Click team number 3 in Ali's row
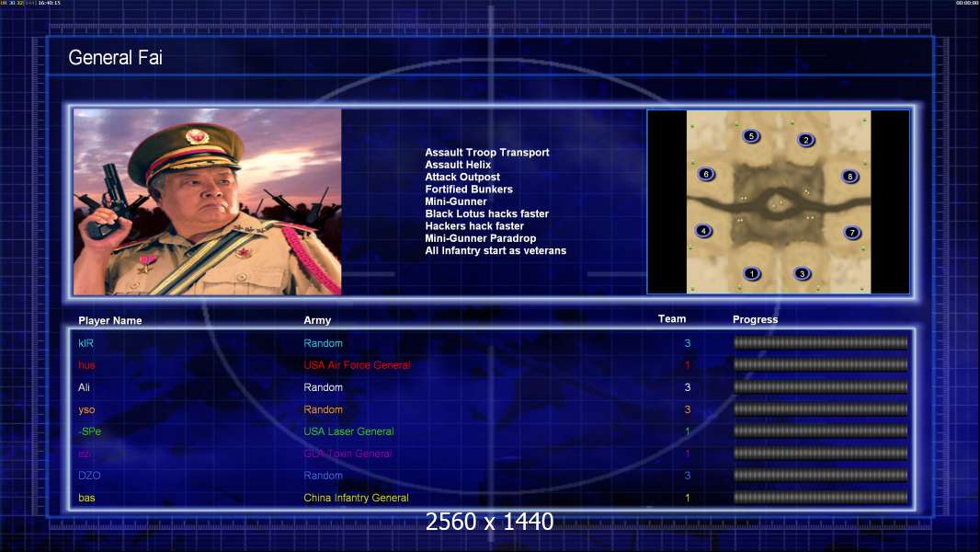The height and width of the screenshot is (552, 980). [688, 387]
